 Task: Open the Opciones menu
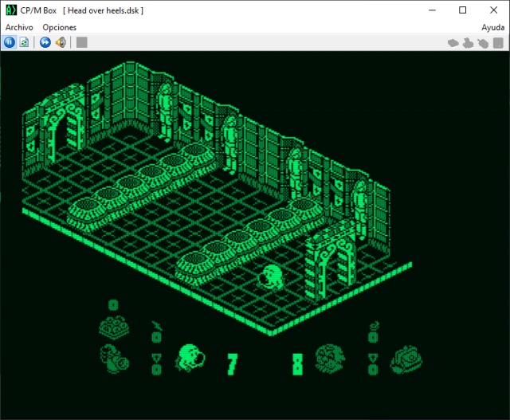point(60,27)
